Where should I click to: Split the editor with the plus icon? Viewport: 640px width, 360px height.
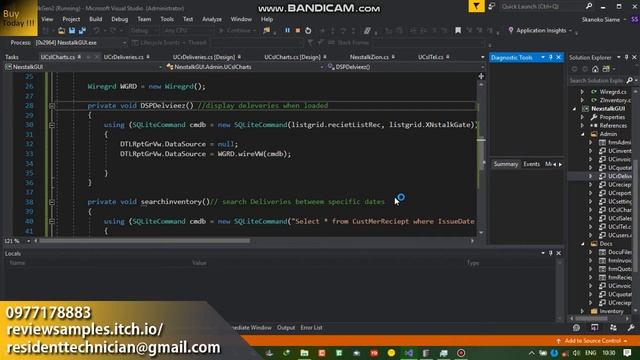[481, 76]
